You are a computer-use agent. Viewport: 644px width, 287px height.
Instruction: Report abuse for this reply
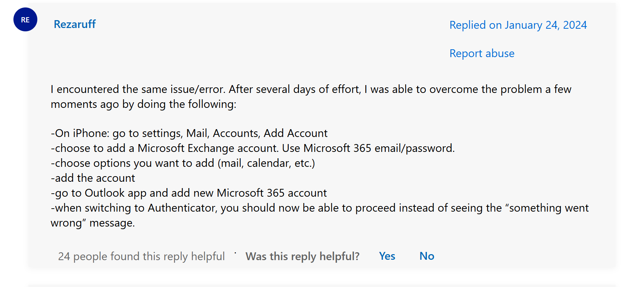[x=482, y=53]
